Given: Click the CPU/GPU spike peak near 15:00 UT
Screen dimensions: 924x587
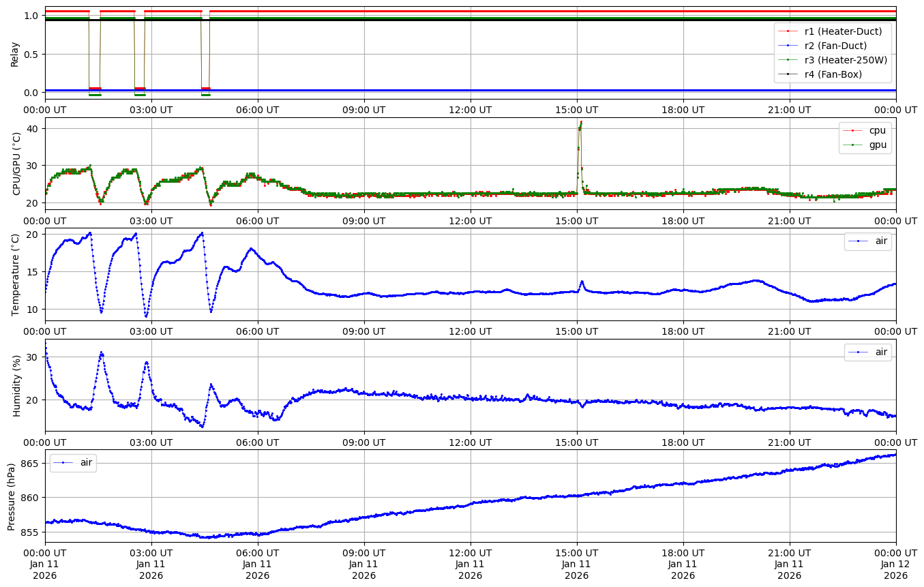Looking at the screenshot, I should 581,123.
